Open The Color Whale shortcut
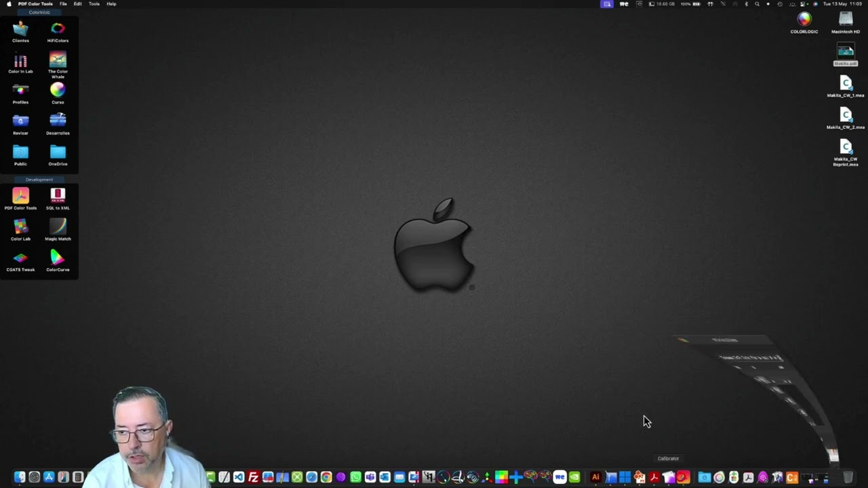 [x=58, y=64]
